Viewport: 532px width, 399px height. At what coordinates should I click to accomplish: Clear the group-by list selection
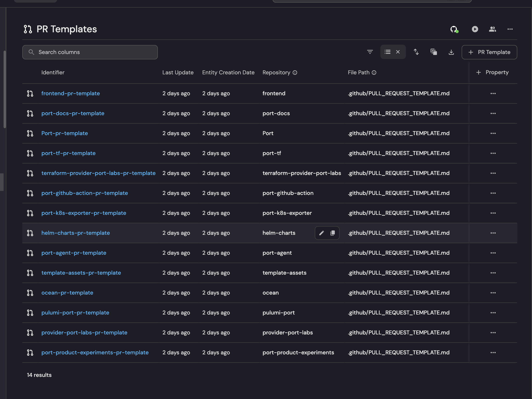(398, 52)
